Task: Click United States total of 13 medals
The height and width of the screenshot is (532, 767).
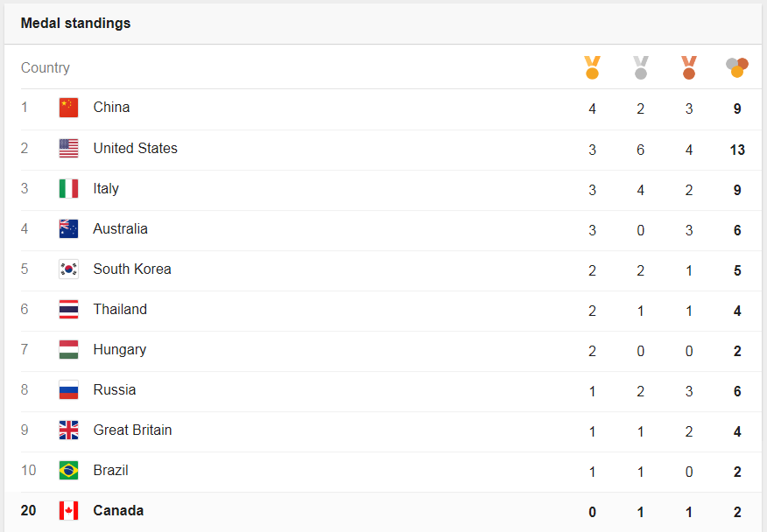Action: [x=737, y=150]
